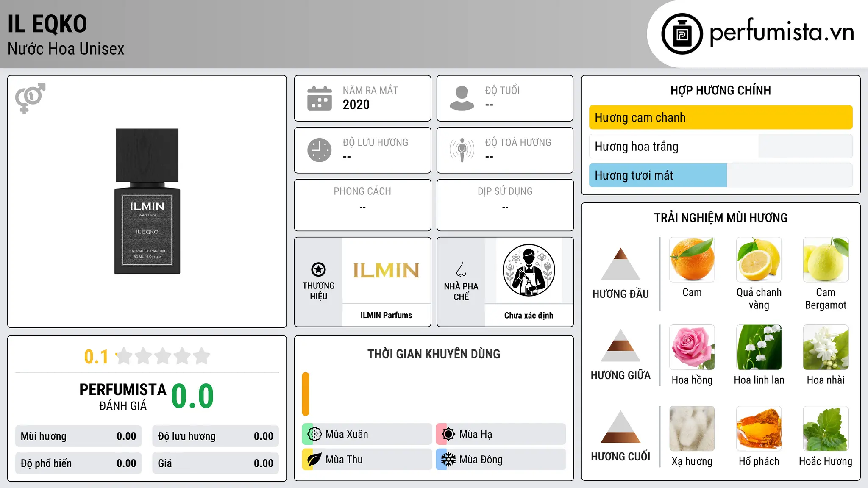Click the Năm ra mắt label
Screen dimensions: 868x488
click(370, 90)
